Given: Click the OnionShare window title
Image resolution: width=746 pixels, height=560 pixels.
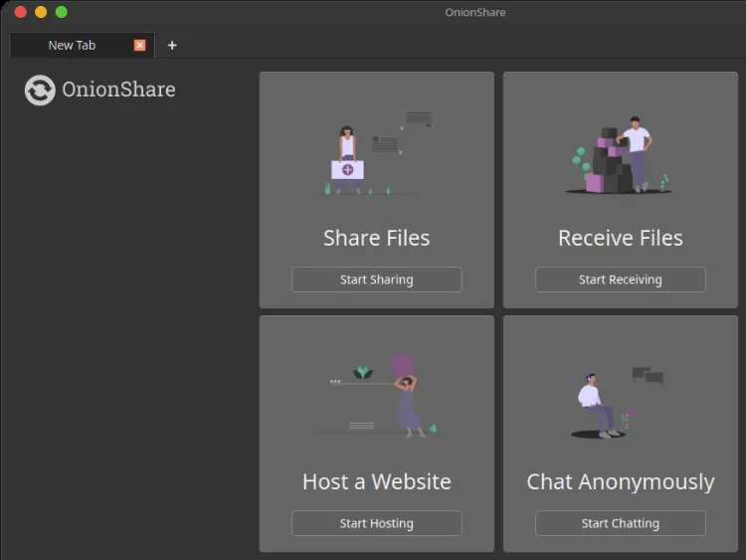Looking at the screenshot, I should (474, 12).
